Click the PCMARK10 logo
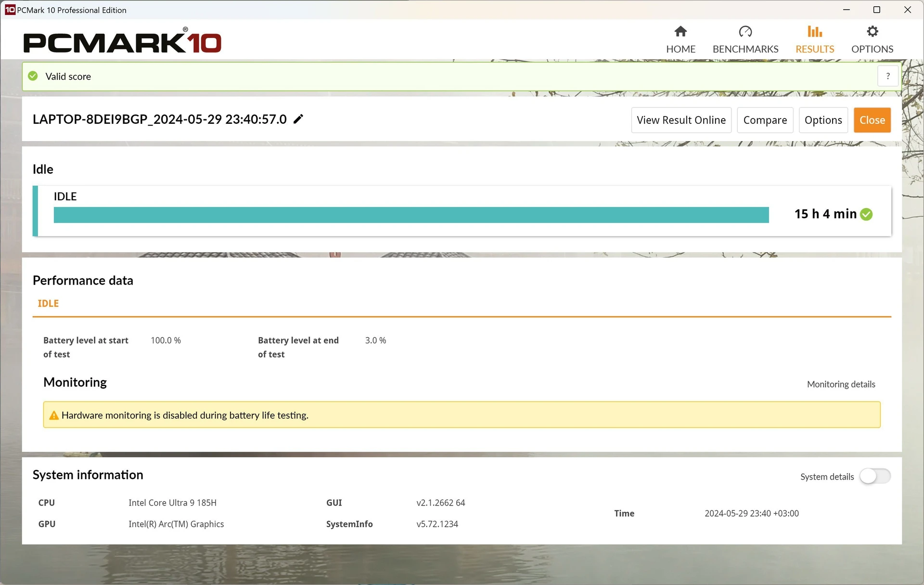Image resolution: width=924 pixels, height=585 pixels. click(122, 40)
